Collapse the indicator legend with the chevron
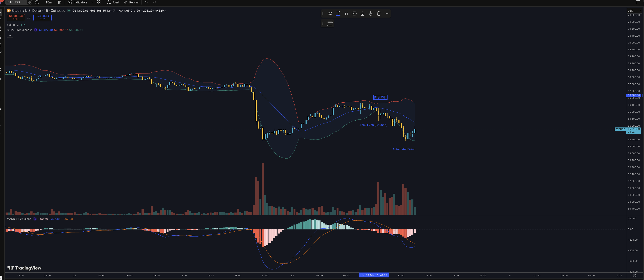644x280 pixels. [10, 35]
